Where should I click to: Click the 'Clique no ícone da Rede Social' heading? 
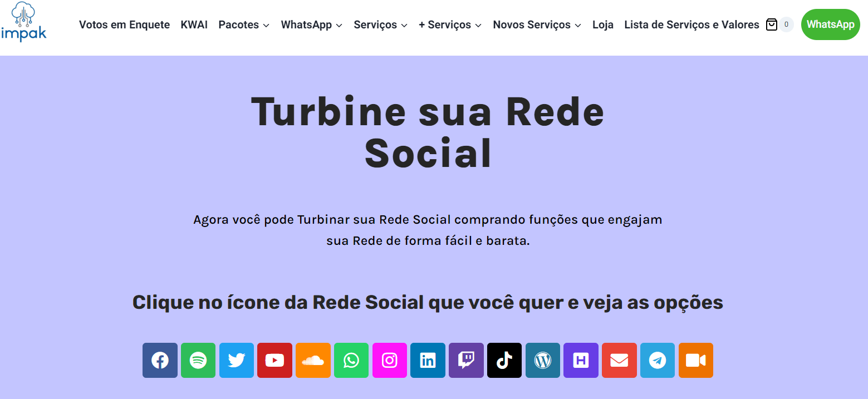[428, 303]
